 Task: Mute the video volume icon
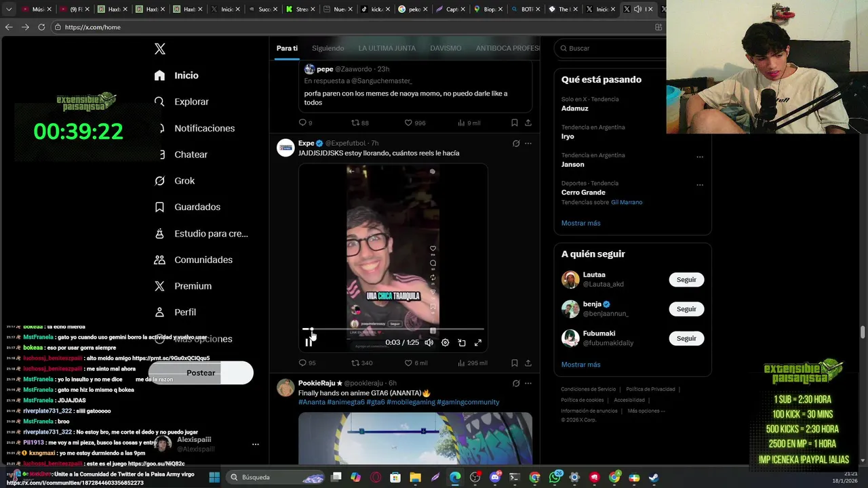click(429, 343)
